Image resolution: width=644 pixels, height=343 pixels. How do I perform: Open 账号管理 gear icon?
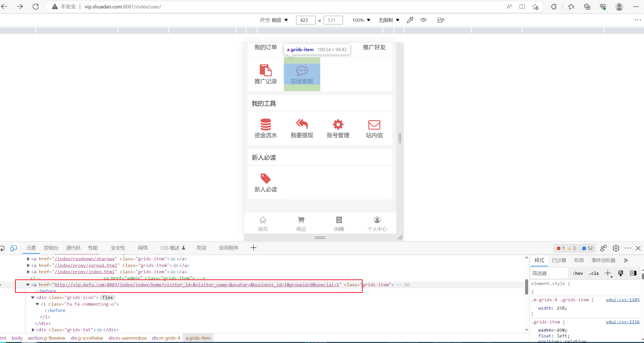(x=338, y=124)
